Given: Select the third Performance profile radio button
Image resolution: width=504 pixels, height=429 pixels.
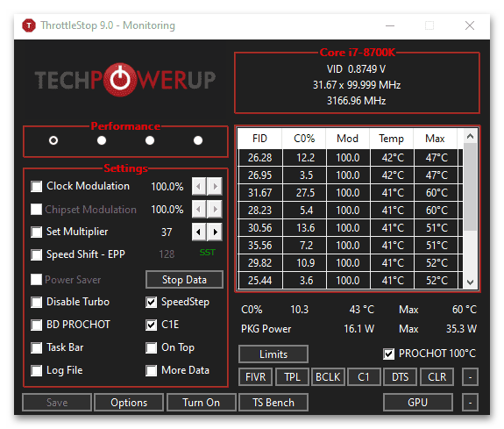Looking at the screenshot, I should tap(150, 140).
